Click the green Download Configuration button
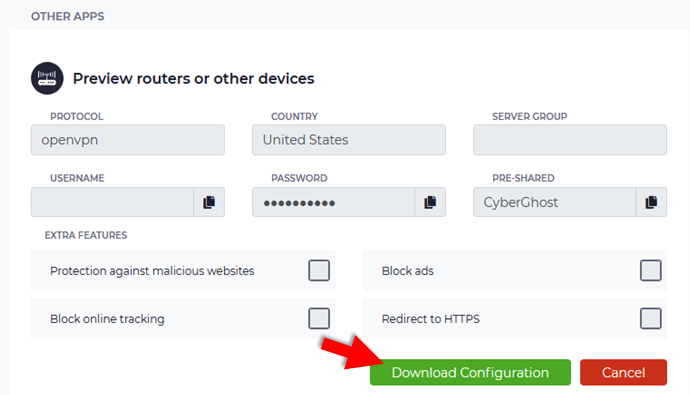The height and width of the screenshot is (395, 690). tap(470, 373)
